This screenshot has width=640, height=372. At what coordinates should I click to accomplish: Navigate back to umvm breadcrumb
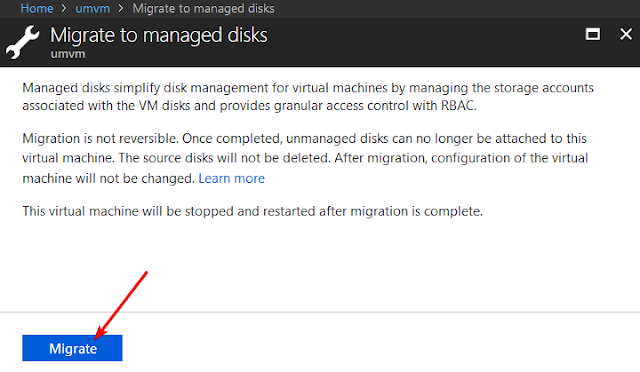tap(93, 9)
